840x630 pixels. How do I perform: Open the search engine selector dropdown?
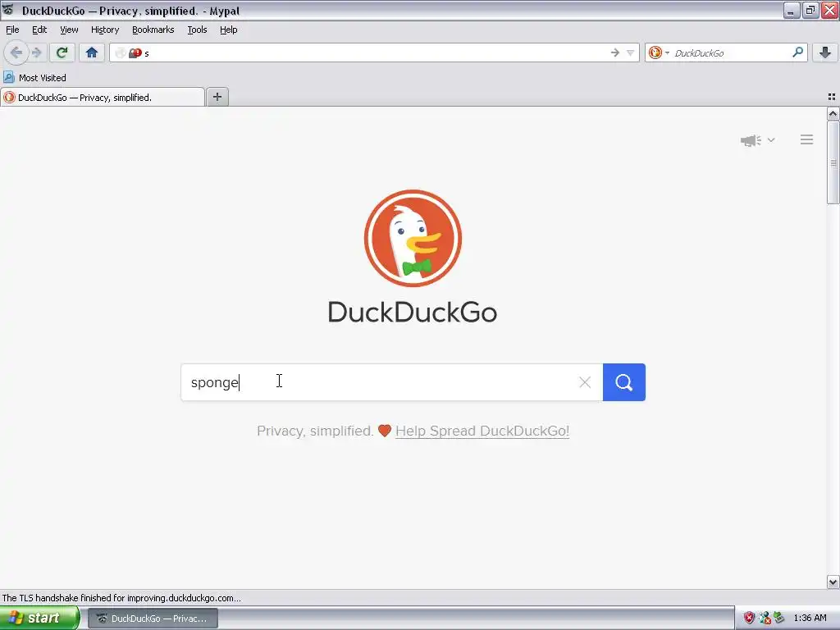click(x=659, y=52)
